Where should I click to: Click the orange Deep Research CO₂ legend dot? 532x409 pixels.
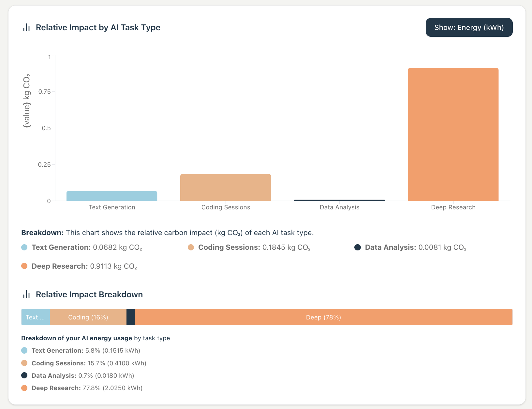[24, 266]
